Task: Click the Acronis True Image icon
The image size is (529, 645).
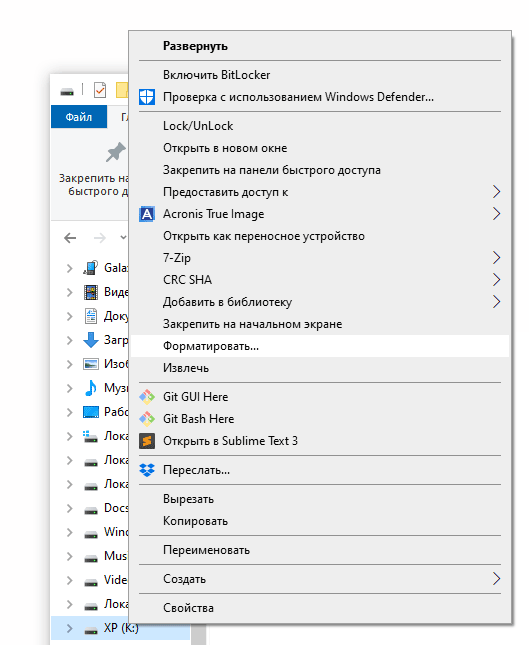Action: pyautogui.click(x=147, y=214)
